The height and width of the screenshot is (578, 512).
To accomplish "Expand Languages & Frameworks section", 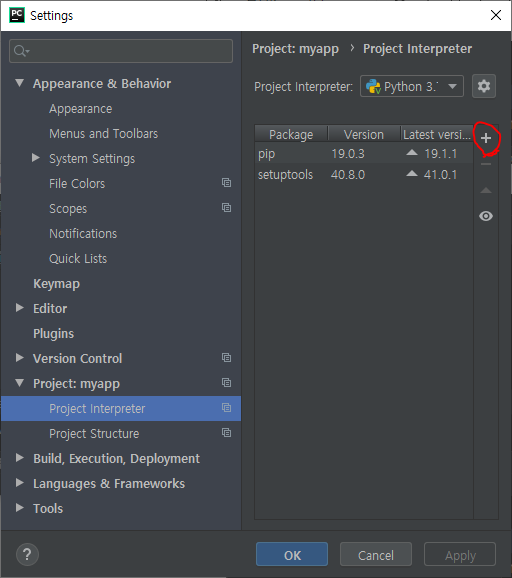I will tap(20, 483).
